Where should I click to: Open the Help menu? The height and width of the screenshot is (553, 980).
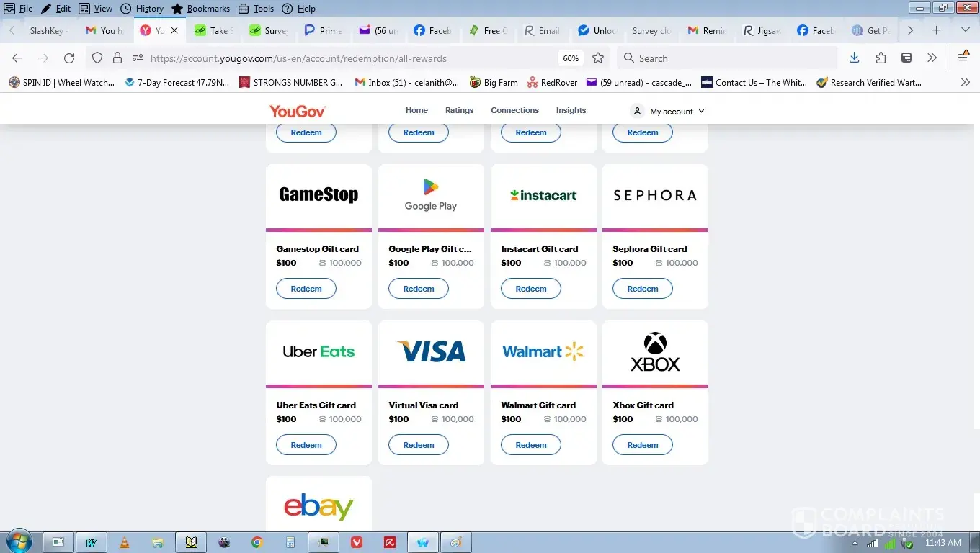click(299, 9)
